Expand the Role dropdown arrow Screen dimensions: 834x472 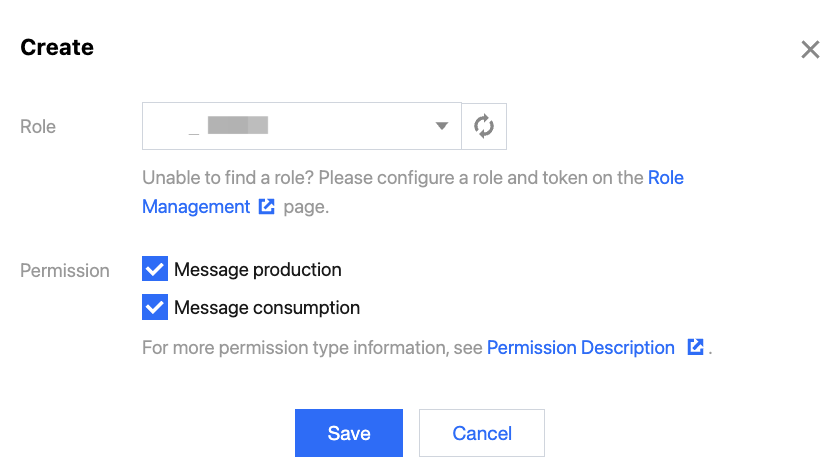441,127
